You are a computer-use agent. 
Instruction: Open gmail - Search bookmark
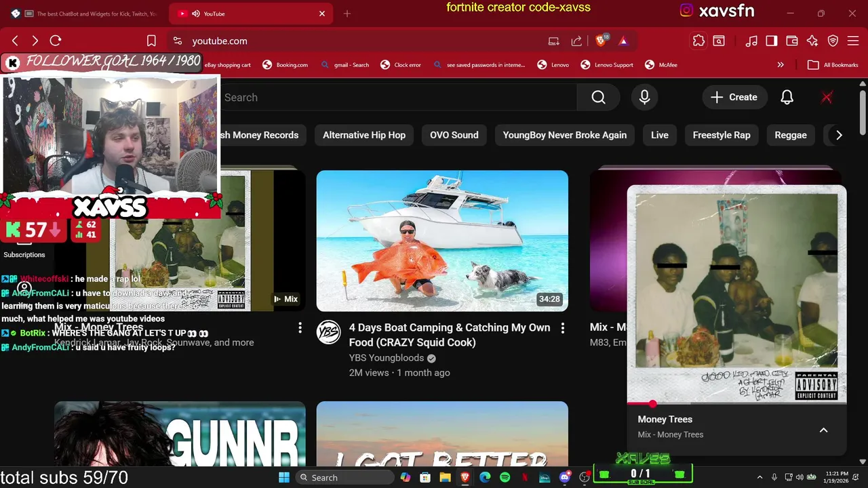click(x=344, y=65)
